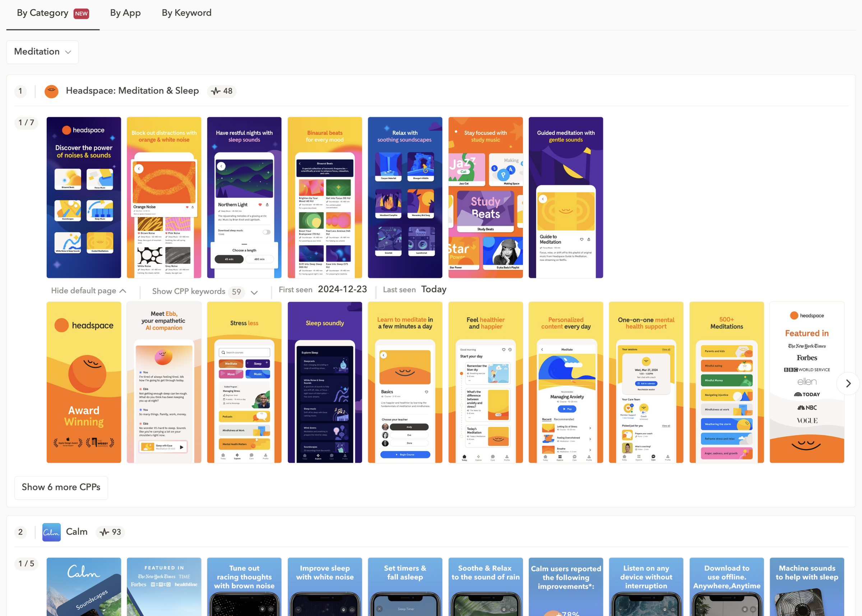Open 'Guided meditation with gentle sounds' screenshot
Image resolution: width=862 pixels, height=616 pixels.
(x=566, y=197)
